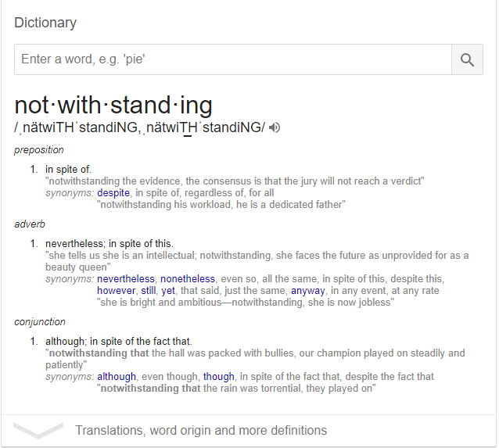This screenshot has width=499, height=448.
Task: Click the phonetic pronunciation text
Action: [139, 127]
